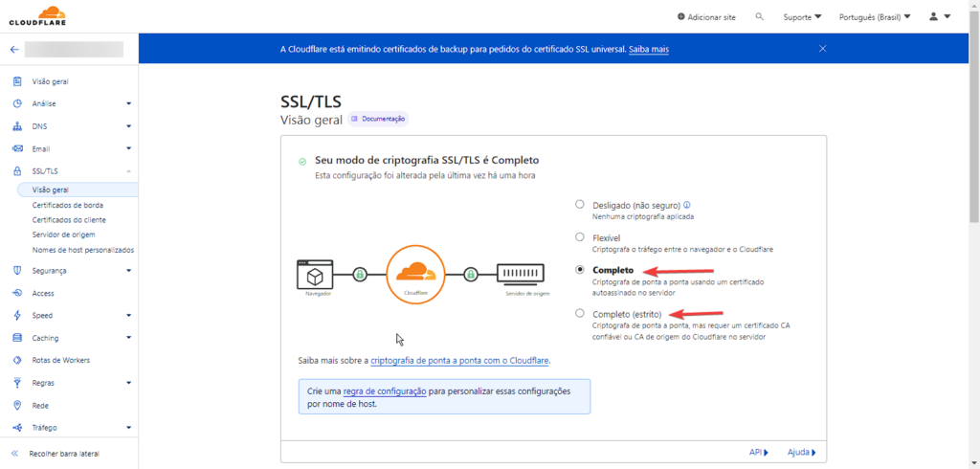Expand the Análise sidebar section arrow

tap(129, 103)
